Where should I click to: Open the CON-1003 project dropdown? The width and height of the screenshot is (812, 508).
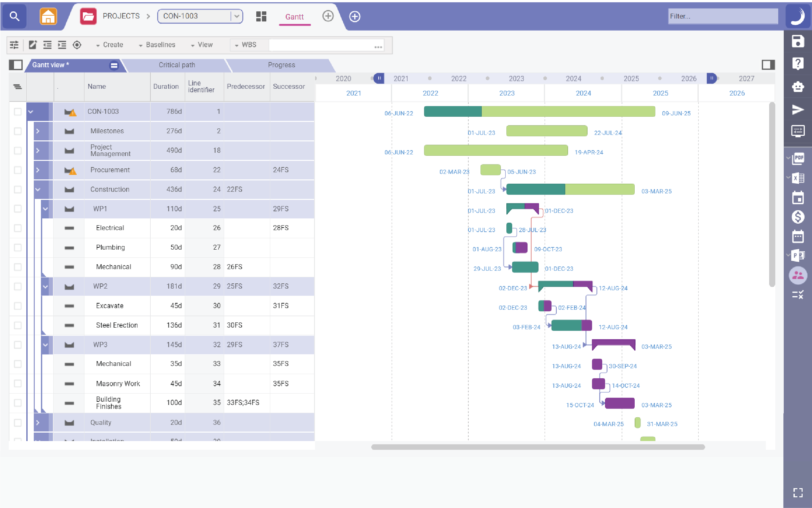(237, 16)
